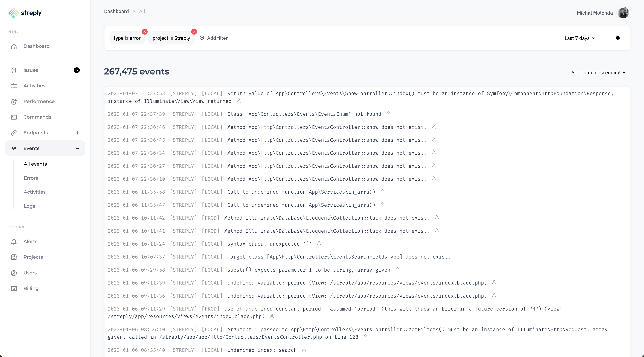Select the Errors submenu item
This screenshot has width=644, height=357.
coord(31,178)
